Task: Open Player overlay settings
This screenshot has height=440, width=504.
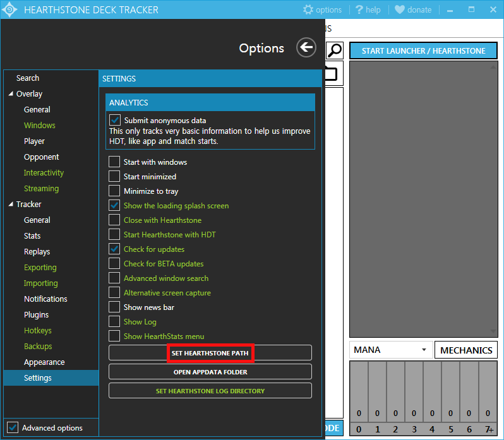Action: [x=34, y=141]
